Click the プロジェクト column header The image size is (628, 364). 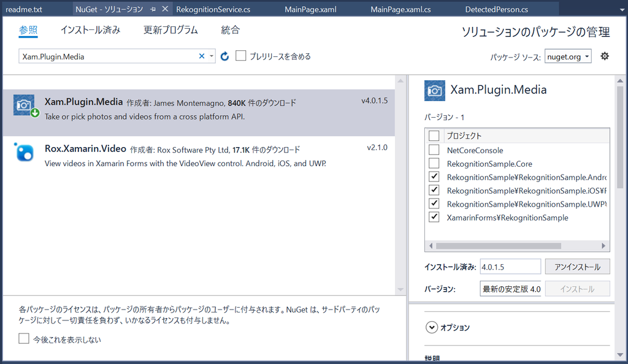point(464,135)
